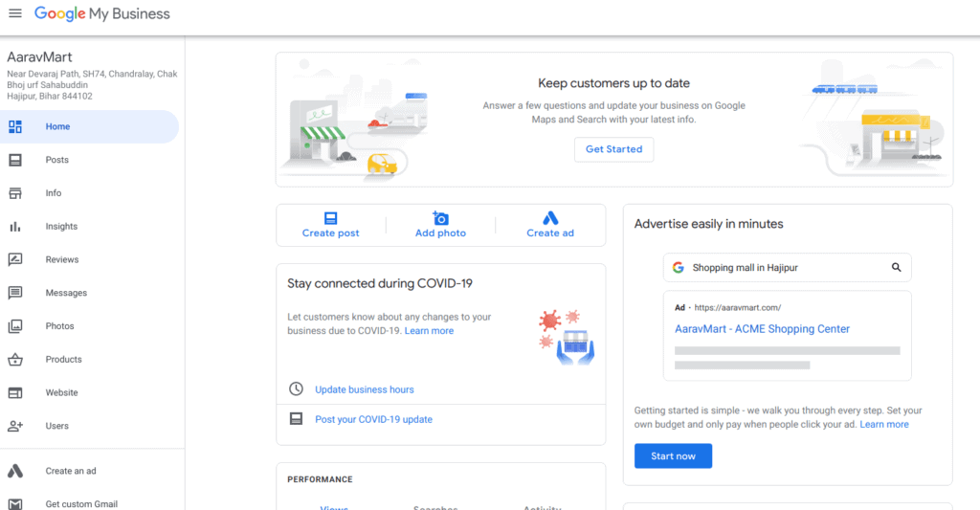Click the Reviews sidebar icon
This screenshot has width=980, height=510.
[15, 259]
